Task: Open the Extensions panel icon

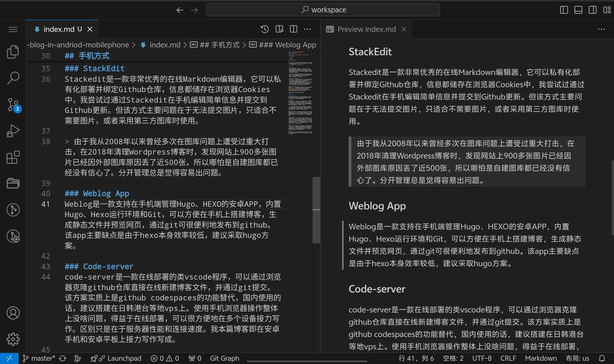Action: (12, 157)
